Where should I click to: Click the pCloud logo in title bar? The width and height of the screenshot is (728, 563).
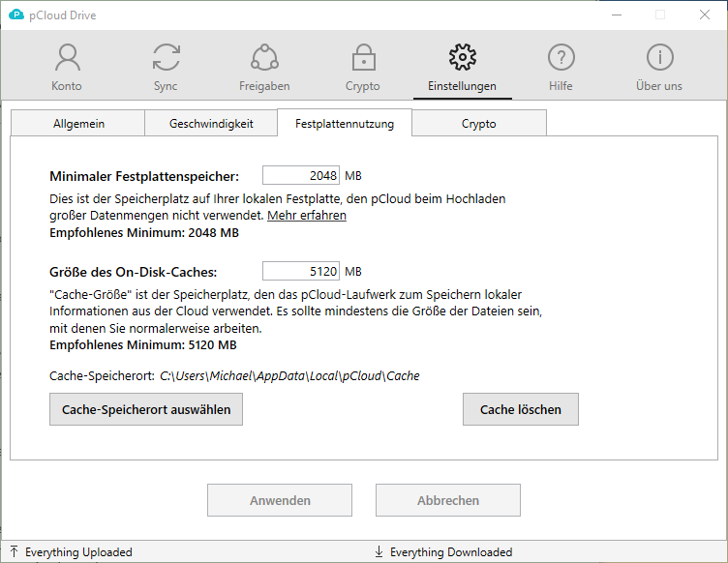16,15
